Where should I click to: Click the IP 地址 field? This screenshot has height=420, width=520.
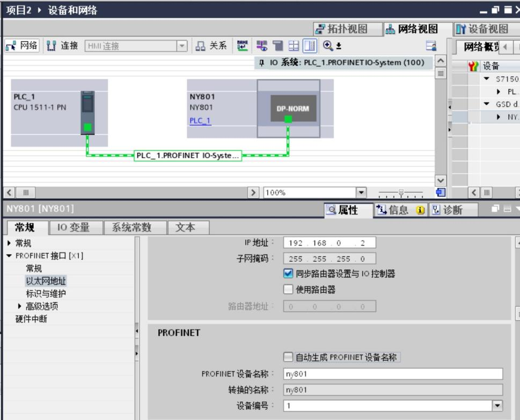329,242
